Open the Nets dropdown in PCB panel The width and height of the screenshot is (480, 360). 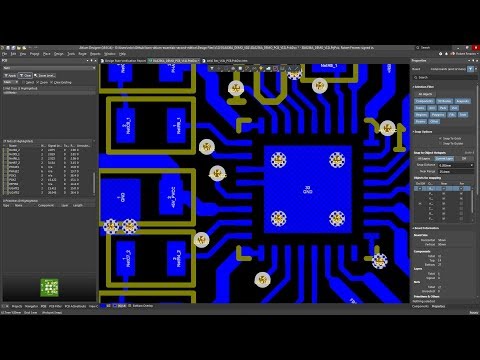pos(49,68)
